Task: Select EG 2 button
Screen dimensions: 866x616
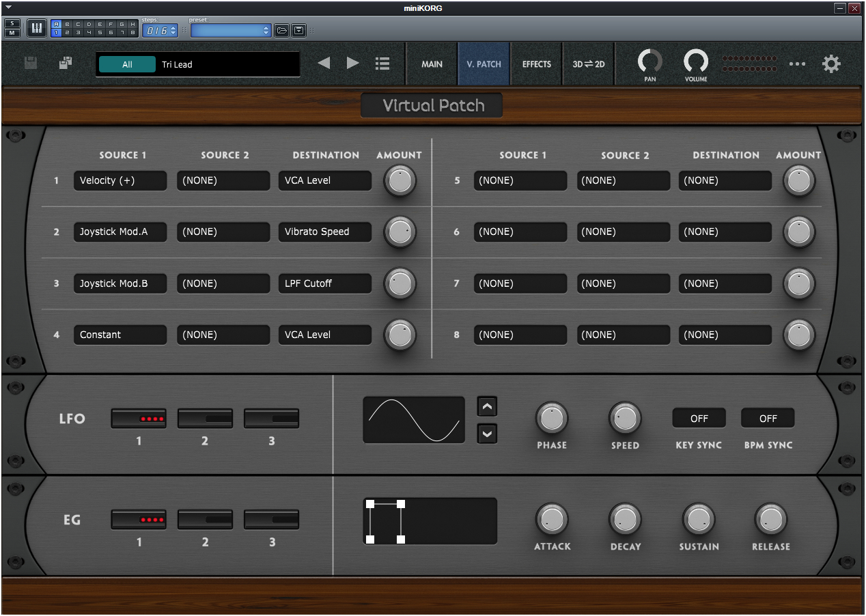Action: click(x=205, y=520)
